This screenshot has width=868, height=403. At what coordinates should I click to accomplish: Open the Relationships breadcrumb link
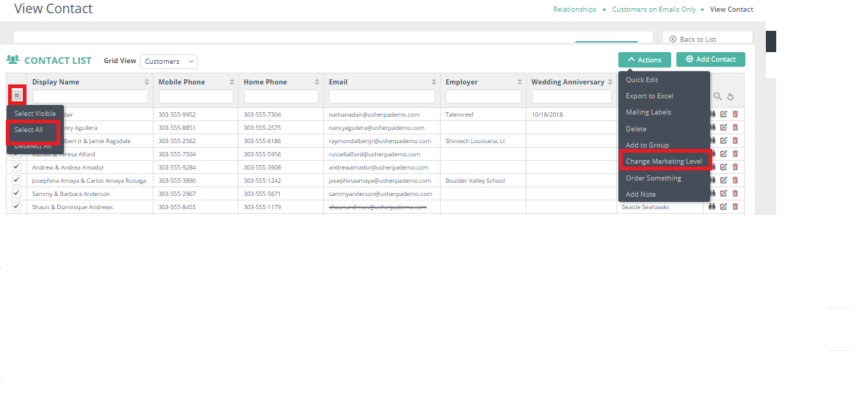[574, 10]
